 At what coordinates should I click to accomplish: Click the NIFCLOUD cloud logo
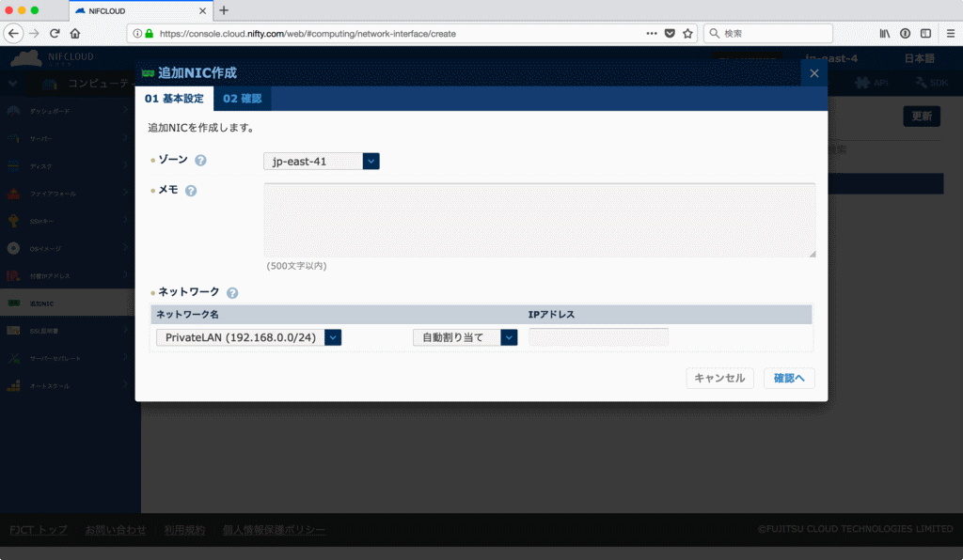click(27, 58)
